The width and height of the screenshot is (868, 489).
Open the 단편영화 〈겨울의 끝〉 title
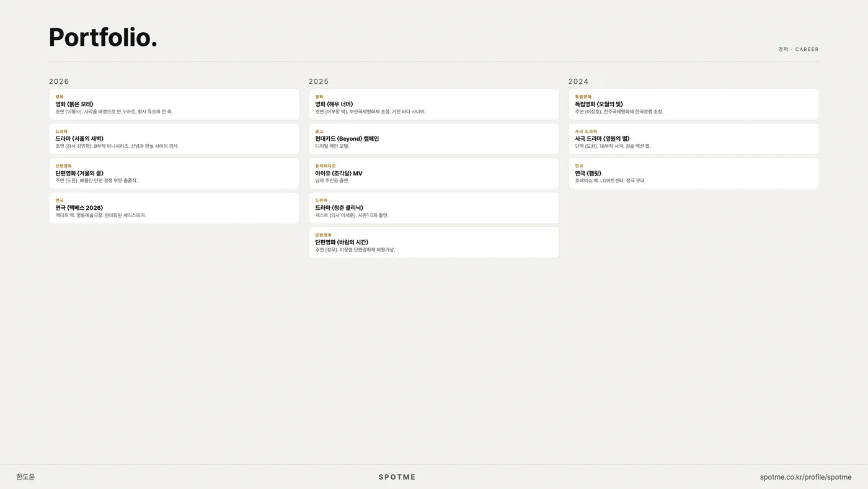pos(79,174)
